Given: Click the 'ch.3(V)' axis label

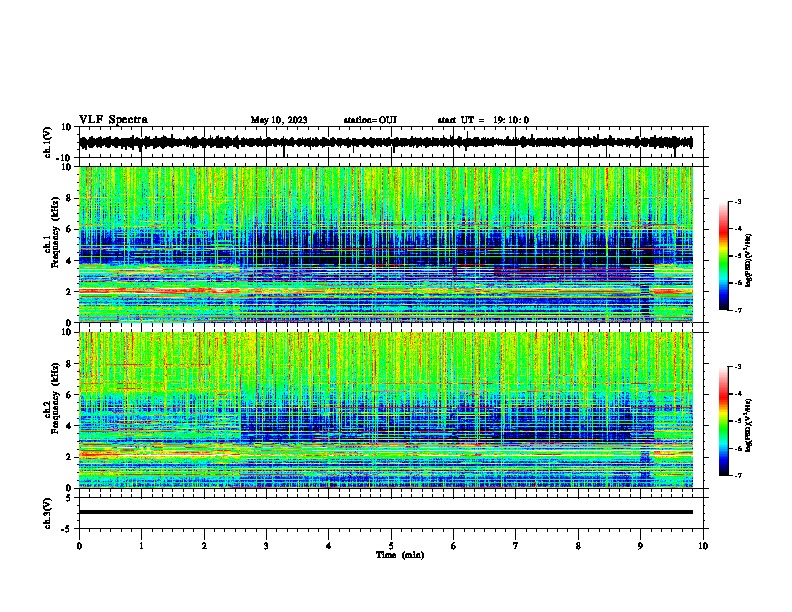Looking at the screenshot, I should 47,513.
